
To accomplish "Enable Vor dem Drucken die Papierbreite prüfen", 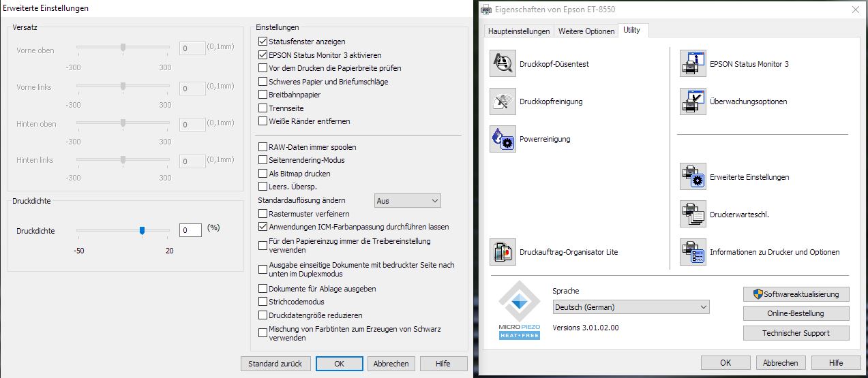I will click(263, 68).
